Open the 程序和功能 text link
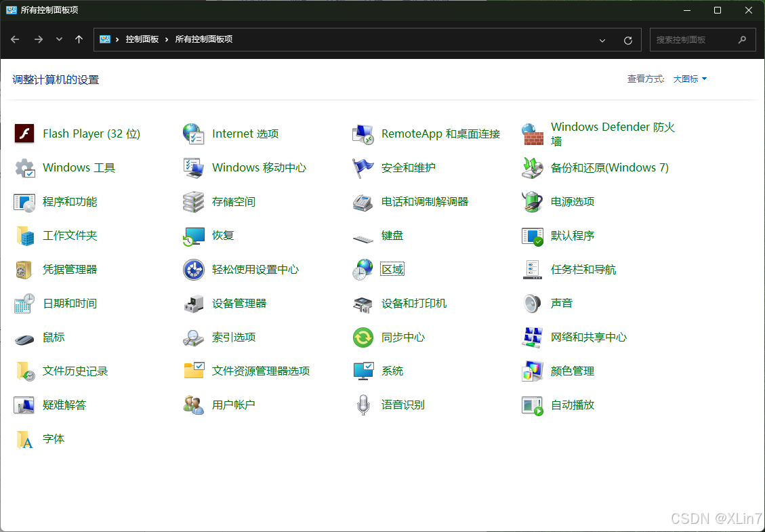765x532 pixels. coord(70,201)
